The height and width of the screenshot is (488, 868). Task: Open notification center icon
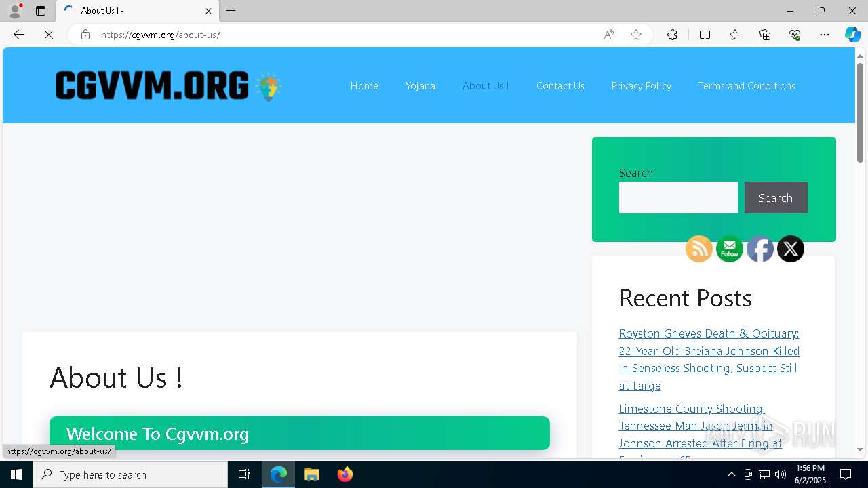coord(846,474)
